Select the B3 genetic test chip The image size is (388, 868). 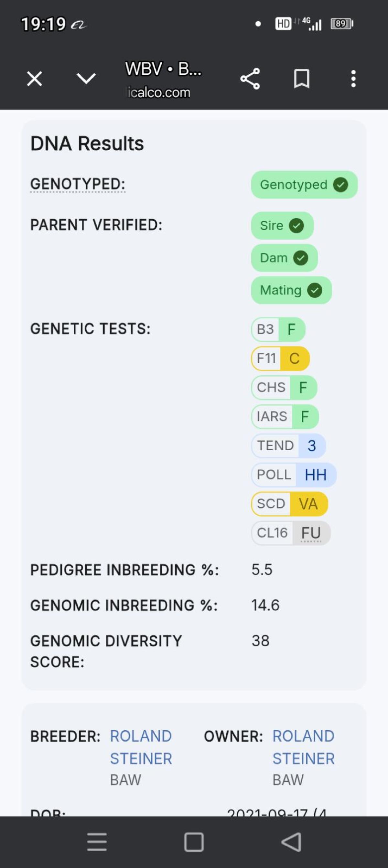click(278, 329)
